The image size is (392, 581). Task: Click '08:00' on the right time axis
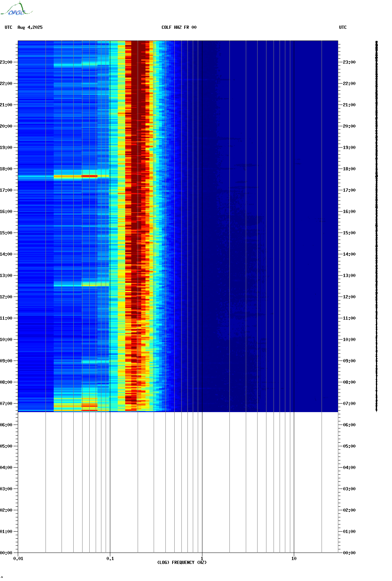pyautogui.click(x=349, y=382)
